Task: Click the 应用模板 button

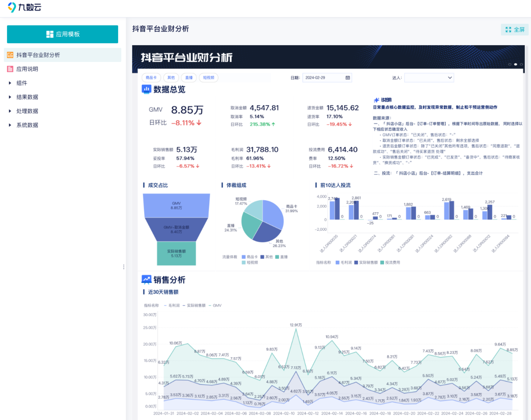Action: pos(62,34)
